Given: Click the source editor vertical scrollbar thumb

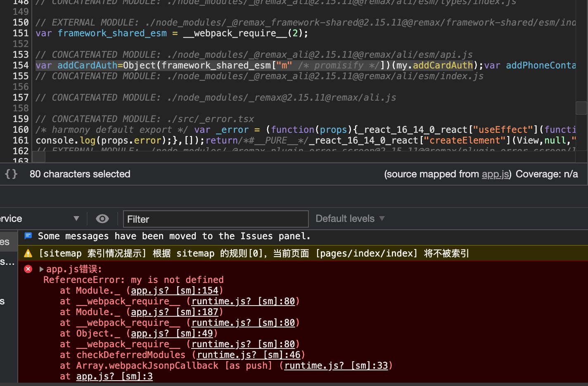Looking at the screenshot, I should click(x=581, y=108).
